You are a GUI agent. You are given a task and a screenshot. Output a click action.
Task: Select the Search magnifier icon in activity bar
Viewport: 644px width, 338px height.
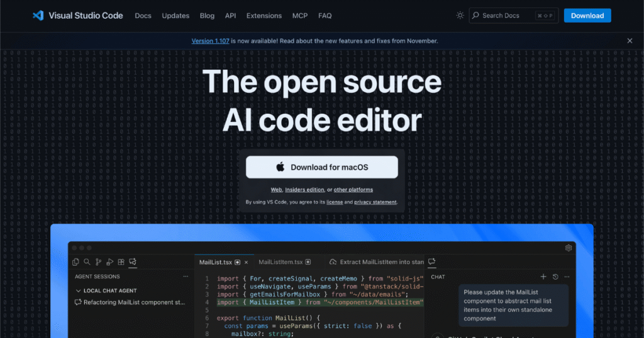(87, 262)
